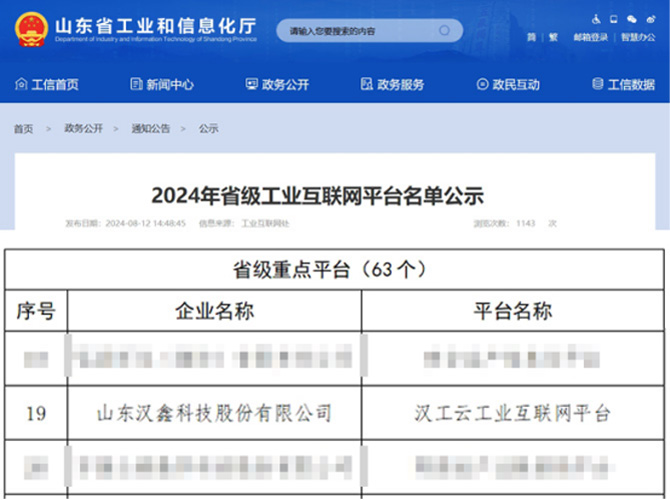This screenshot has height=500, width=670.
Task: Switch to simplified Chinese 简
Action: click(x=531, y=38)
